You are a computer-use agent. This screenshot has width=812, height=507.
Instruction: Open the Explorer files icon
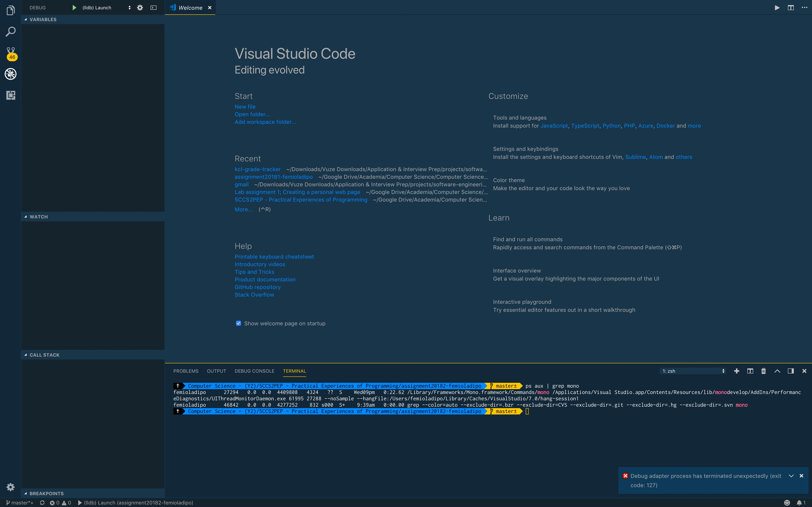pos(11,11)
